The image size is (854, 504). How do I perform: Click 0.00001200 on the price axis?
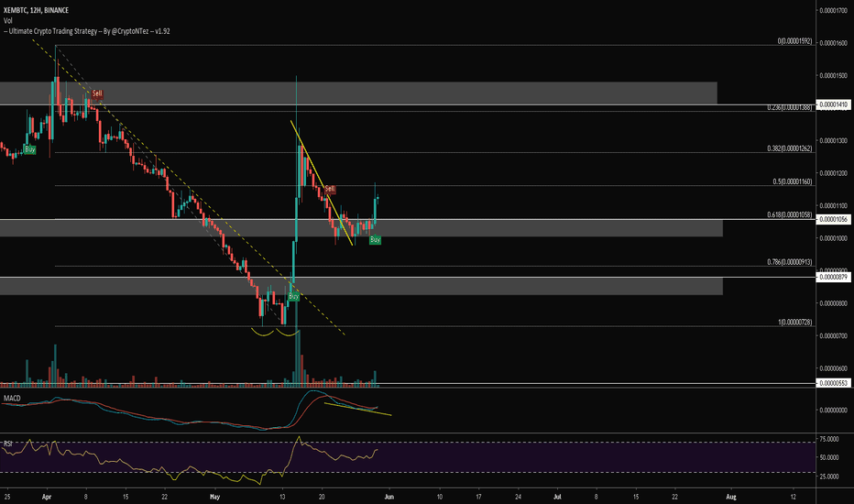click(833, 173)
